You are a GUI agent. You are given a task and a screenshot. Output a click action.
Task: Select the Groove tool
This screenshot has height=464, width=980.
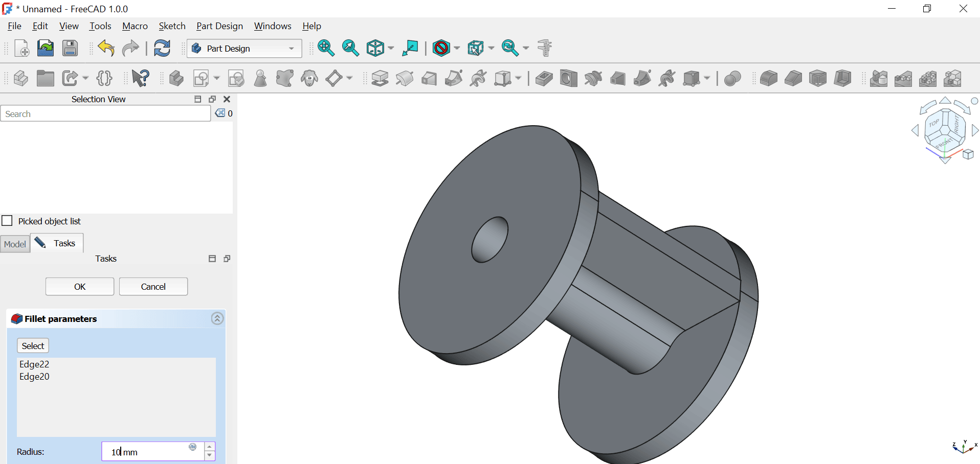(x=593, y=78)
